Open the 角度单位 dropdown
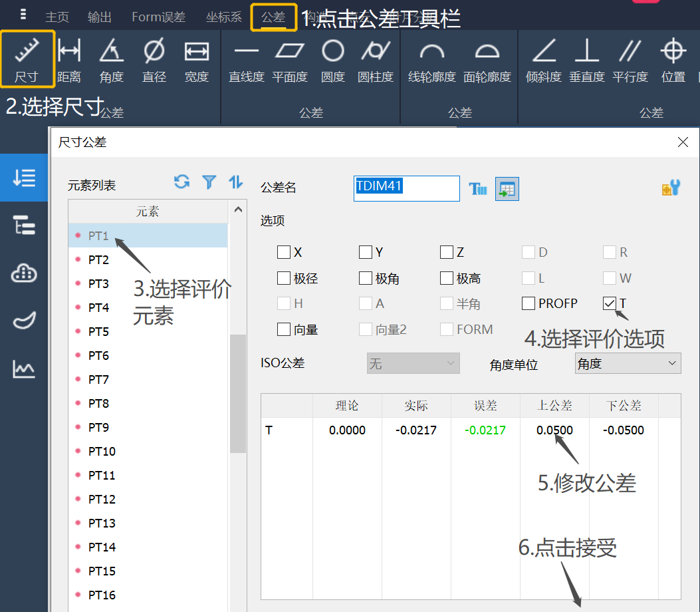This screenshot has height=612, width=700. pos(627,363)
